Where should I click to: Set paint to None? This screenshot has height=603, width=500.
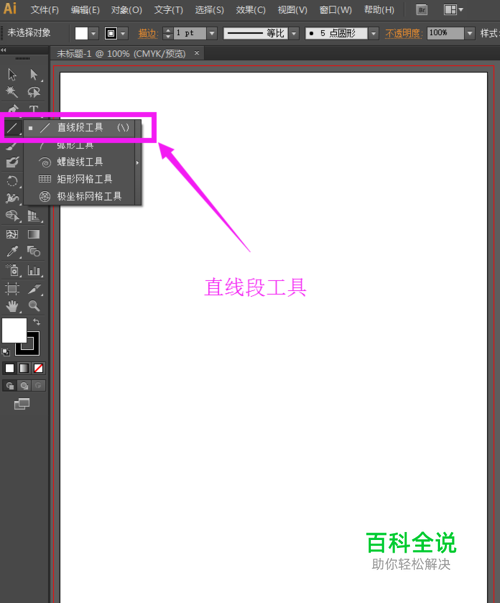38,368
